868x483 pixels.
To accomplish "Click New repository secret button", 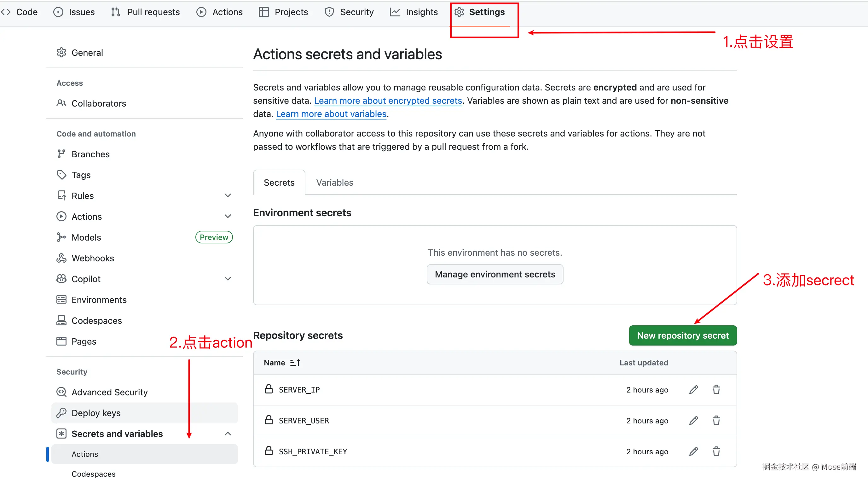I will pos(682,335).
